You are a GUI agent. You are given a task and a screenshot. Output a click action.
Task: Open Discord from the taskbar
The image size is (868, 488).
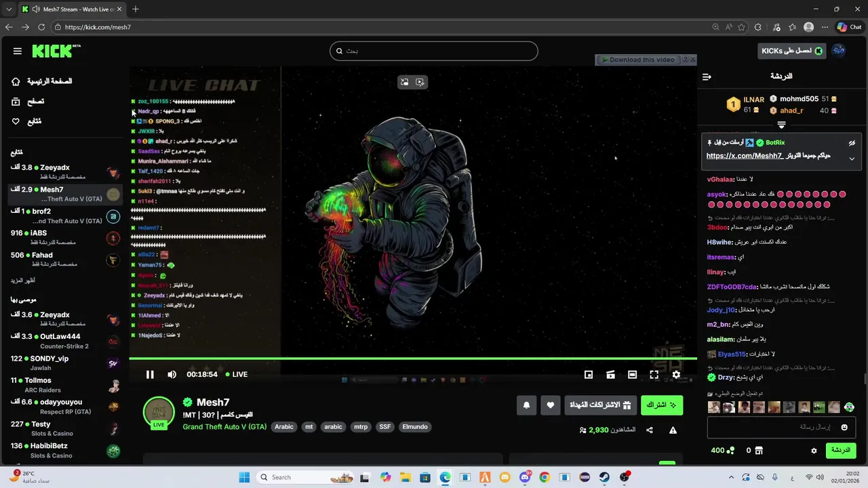[x=525, y=477]
